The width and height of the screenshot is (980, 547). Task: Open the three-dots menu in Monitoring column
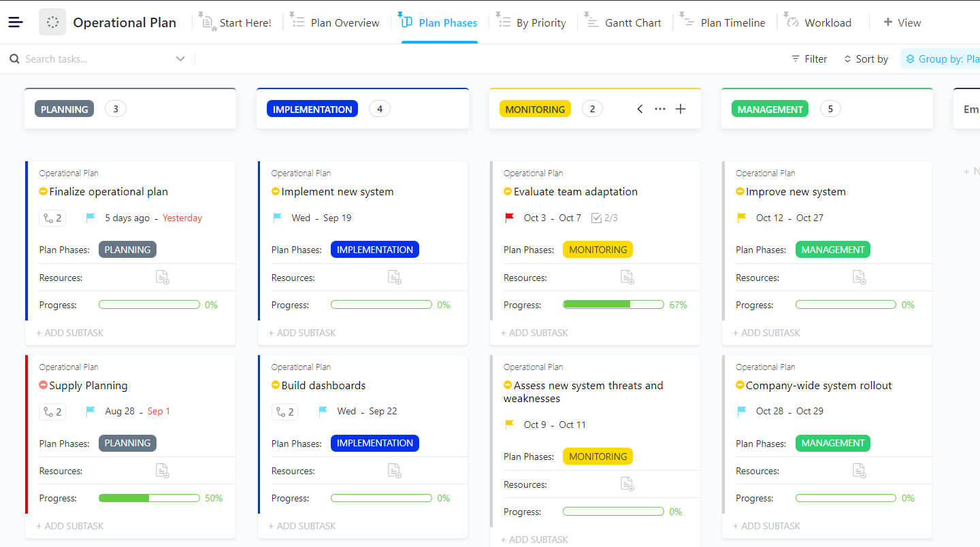[x=660, y=109]
